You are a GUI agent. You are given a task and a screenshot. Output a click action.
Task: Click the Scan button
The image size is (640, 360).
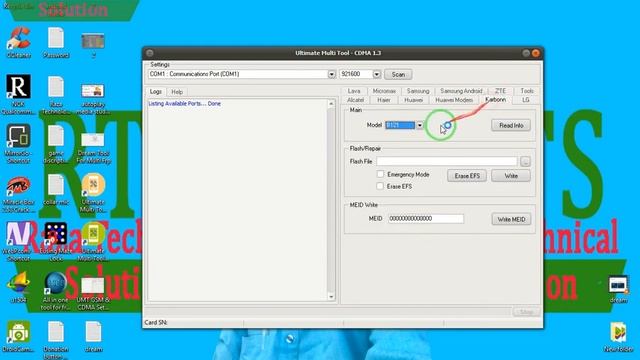click(398, 74)
